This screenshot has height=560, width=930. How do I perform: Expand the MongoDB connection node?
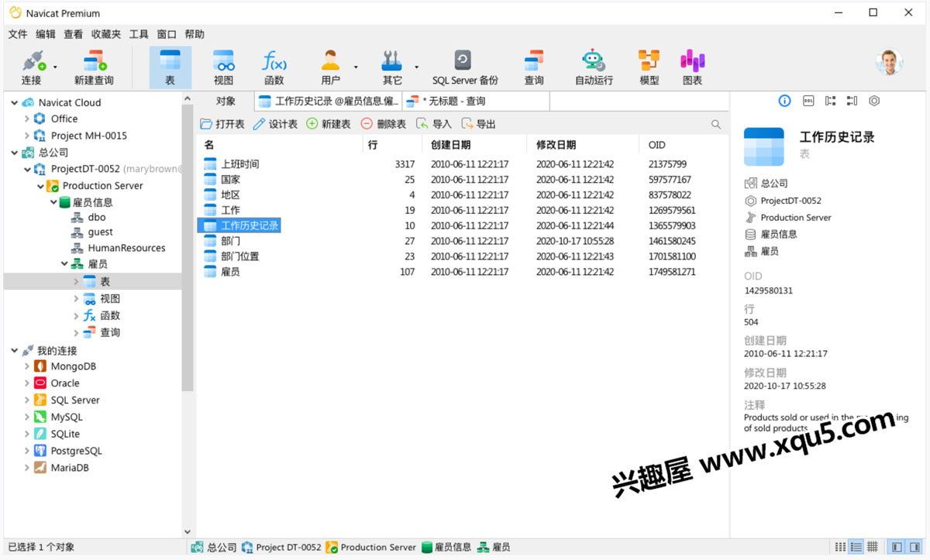[x=27, y=366]
